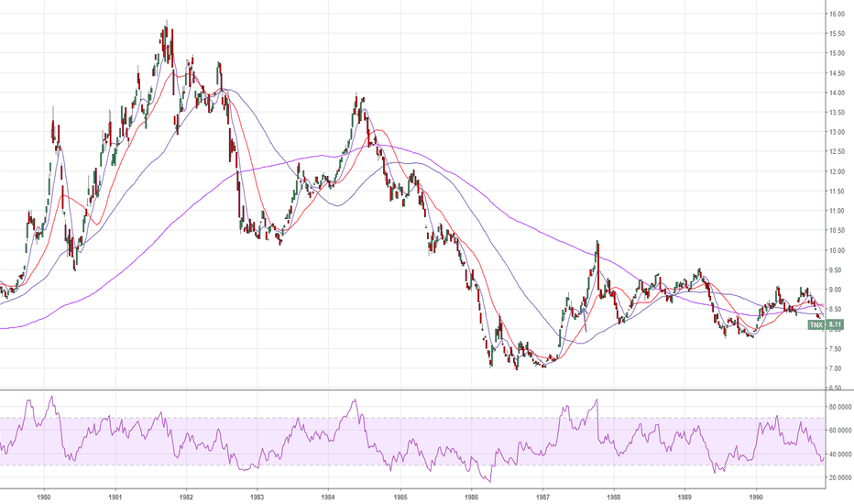Image resolution: width=854 pixels, height=504 pixels.
Task: Select the 40.0000 RSI scale value
Action: coord(840,455)
